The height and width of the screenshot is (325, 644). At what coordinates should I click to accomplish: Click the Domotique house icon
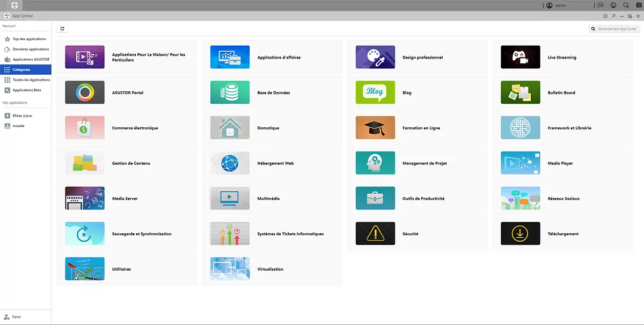230,128
